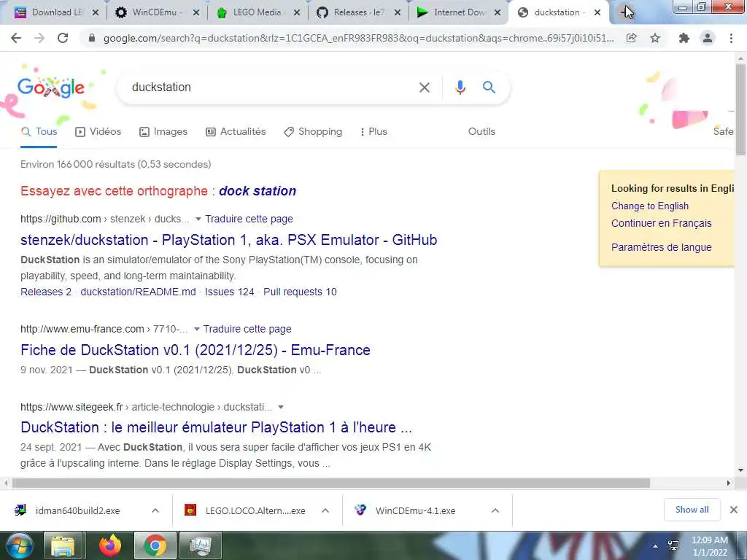The image size is (747, 560).
Task: Close the WinCDEmu tab
Action: pyautogui.click(x=196, y=12)
